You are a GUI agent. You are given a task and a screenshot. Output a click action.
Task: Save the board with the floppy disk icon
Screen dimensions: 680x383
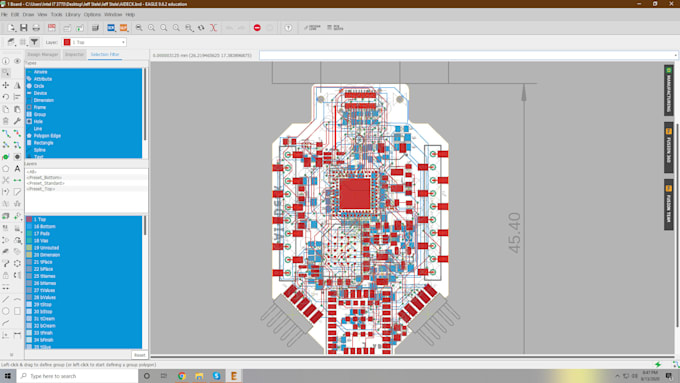point(23,28)
